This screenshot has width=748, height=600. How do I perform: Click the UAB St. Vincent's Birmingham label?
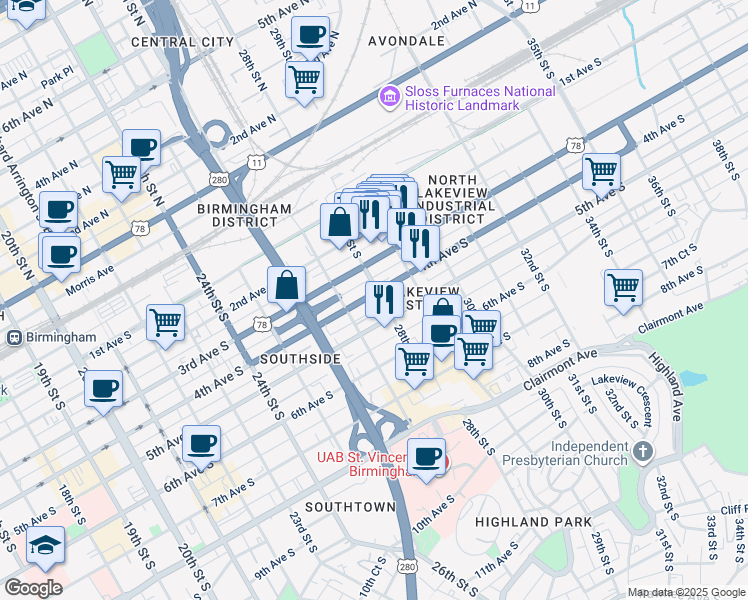point(363,464)
